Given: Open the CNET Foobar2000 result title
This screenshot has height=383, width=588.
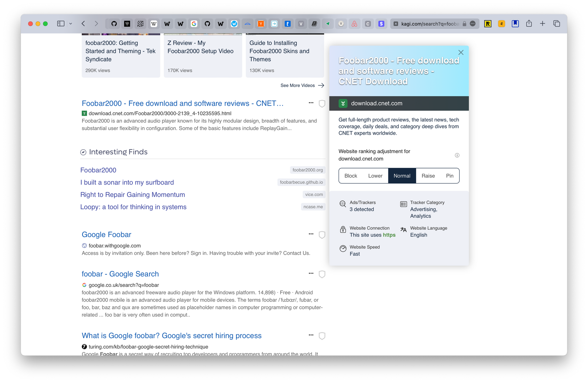Looking at the screenshot, I should (183, 103).
